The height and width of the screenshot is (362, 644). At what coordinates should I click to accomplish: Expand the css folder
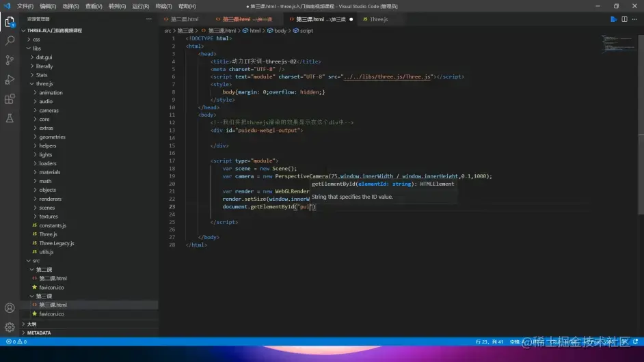pos(36,40)
